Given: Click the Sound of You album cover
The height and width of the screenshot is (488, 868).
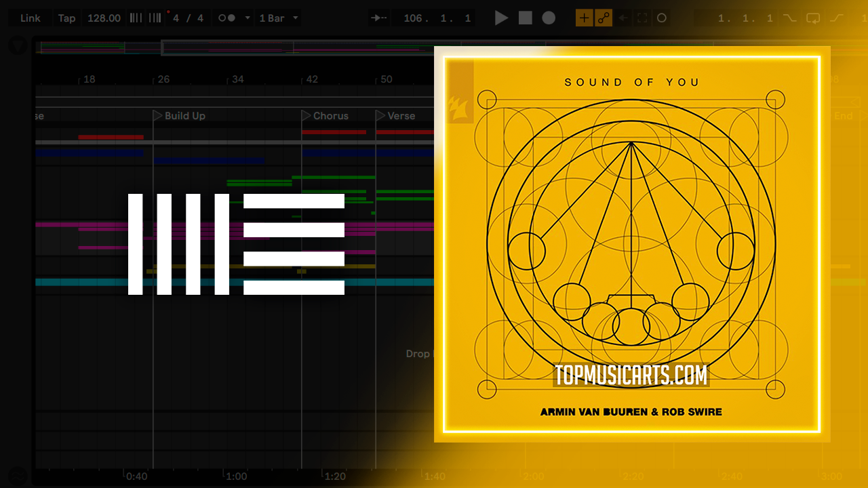Looking at the screenshot, I should click(x=631, y=244).
